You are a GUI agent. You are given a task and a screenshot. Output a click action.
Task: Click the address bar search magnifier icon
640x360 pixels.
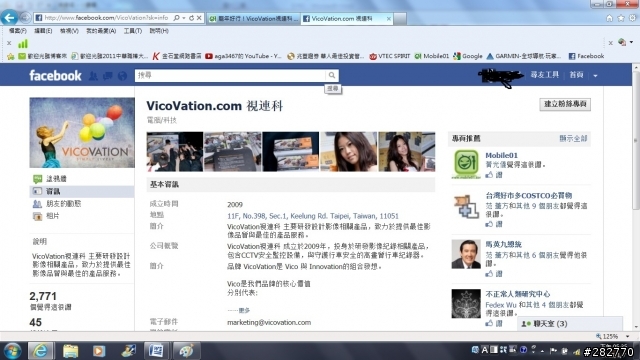tap(176, 18)
